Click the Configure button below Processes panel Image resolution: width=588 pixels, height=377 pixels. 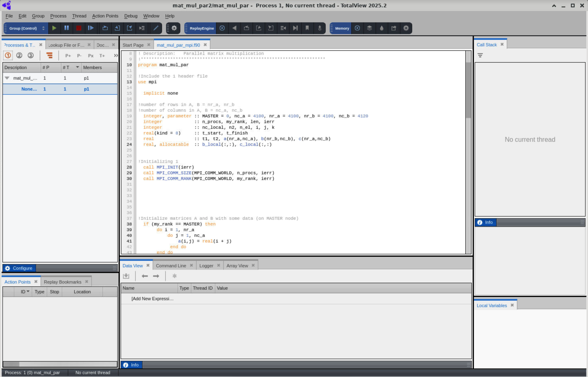point(19,268)
